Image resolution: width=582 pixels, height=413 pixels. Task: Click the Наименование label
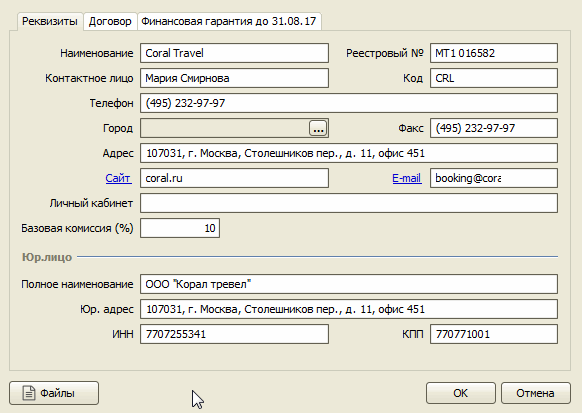coord(97,53)
